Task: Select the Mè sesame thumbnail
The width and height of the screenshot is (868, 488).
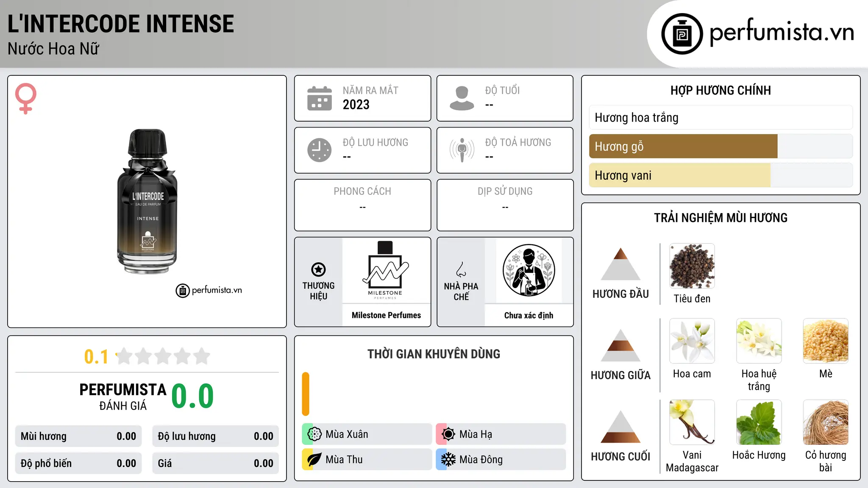Action: coord(826,341)
